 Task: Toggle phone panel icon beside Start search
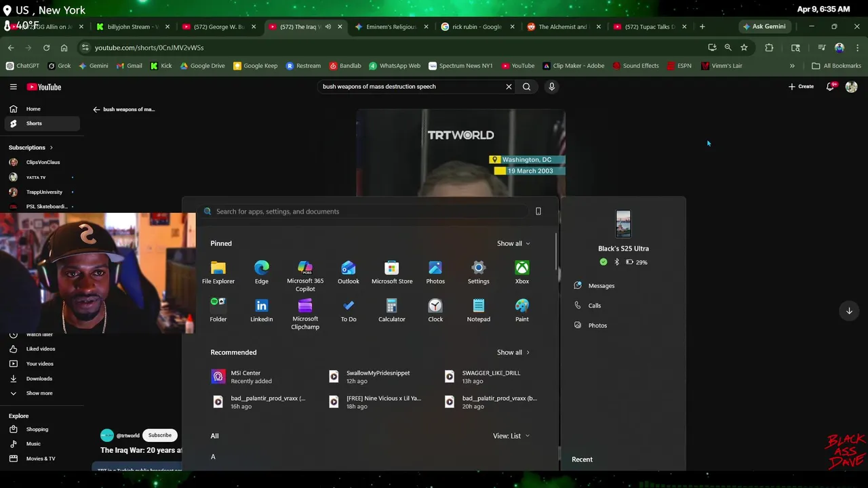(538, 211)
